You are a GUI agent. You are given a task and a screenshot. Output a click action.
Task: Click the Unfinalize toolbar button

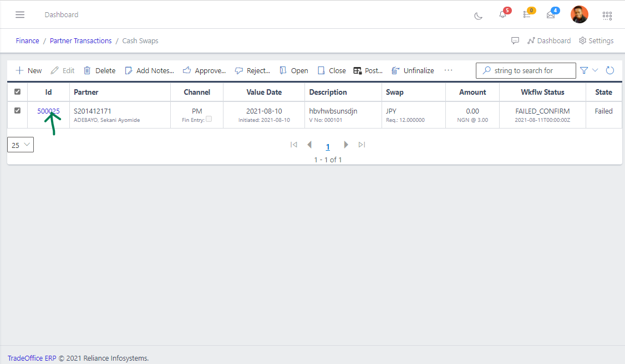[x=413, y=70]
